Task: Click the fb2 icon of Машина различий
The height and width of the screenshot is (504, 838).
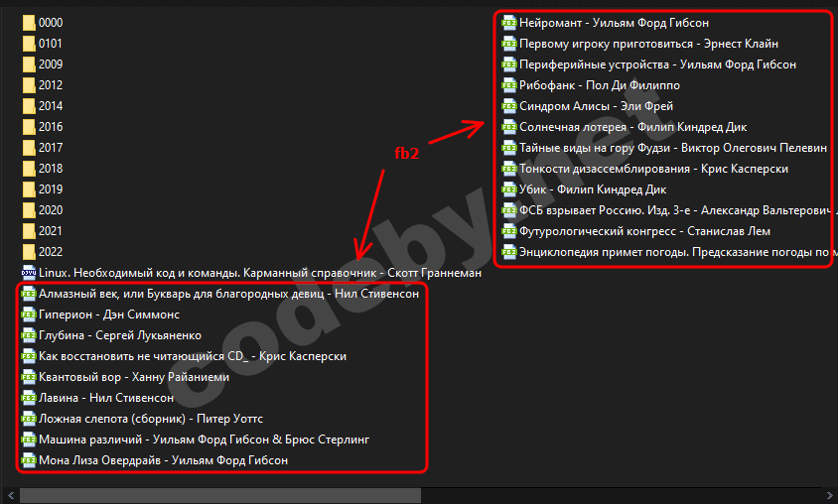Action: pyautogui.click(x=29, y=440)
